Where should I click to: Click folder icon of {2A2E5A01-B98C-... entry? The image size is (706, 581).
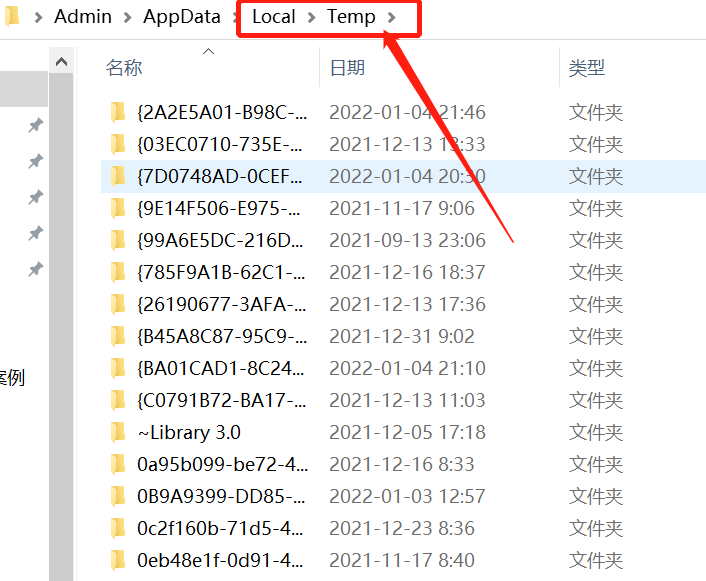(118, 112)
